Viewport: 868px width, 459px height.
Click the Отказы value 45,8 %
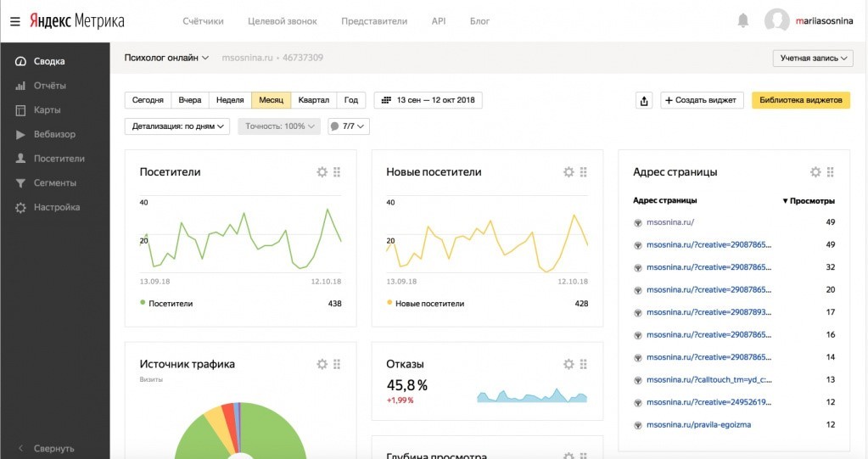coord(407,385)
